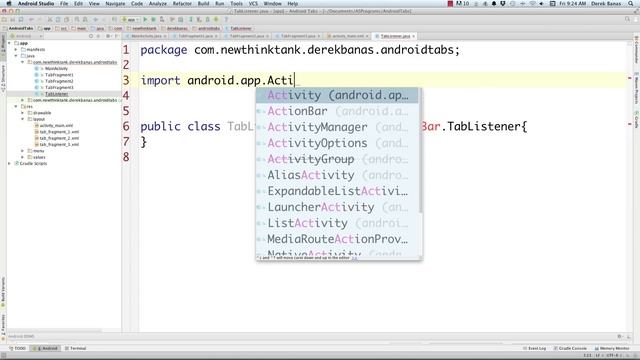Open the TODO tool window button

pyautogui.click(x=18, y=348)
